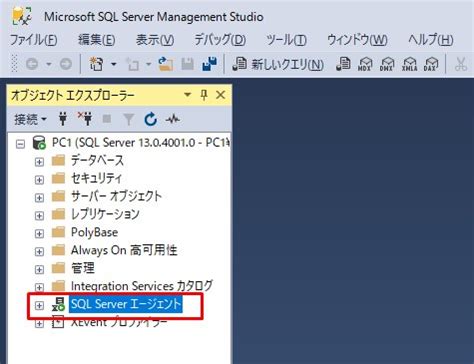Expand the Integration Services カタログ folder

(x=39, y=287)
